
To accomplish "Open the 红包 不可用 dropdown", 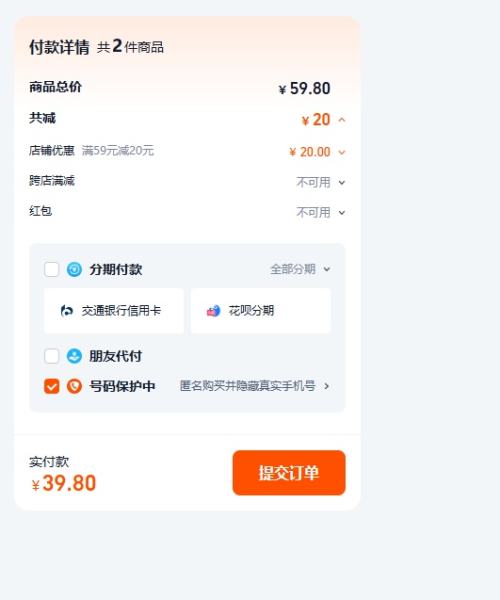I will pos(342,212).
